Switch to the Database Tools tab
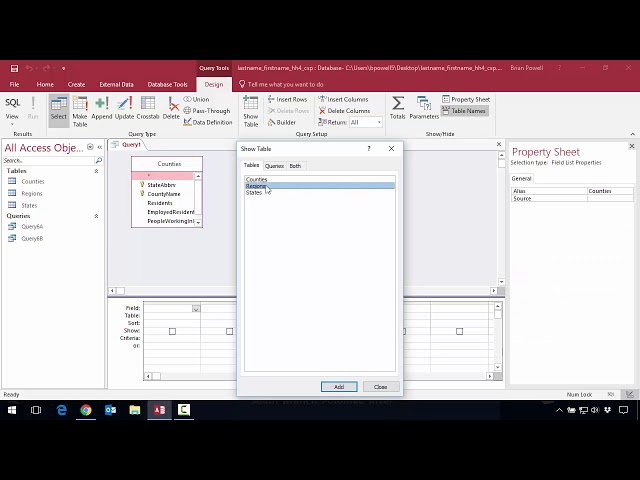 coord(167,84)
